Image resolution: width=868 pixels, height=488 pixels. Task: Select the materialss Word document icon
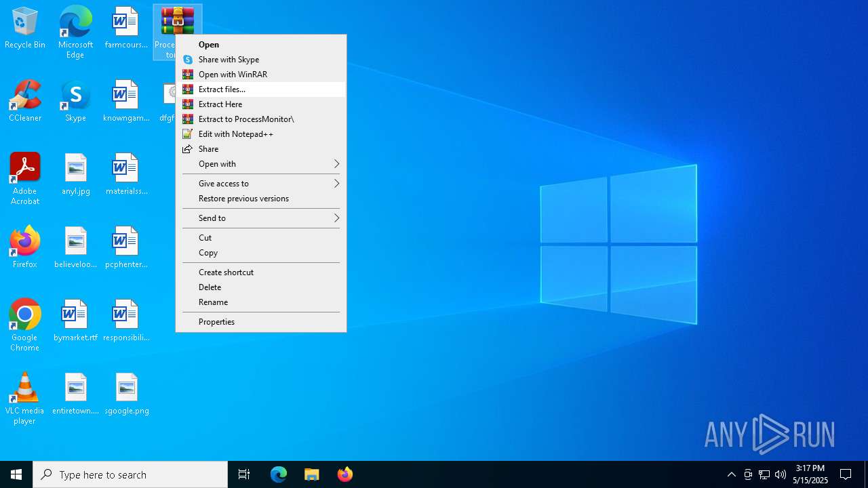125,175
